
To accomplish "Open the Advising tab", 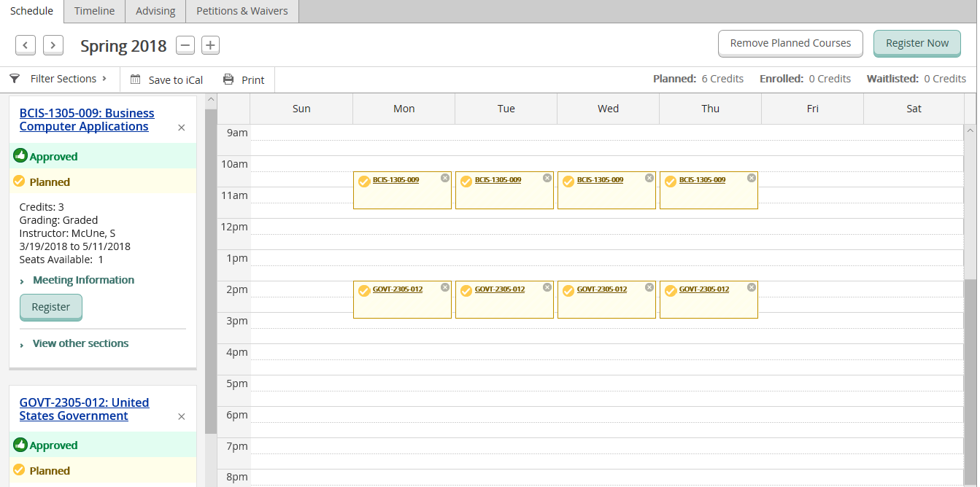I will (155, 11).
